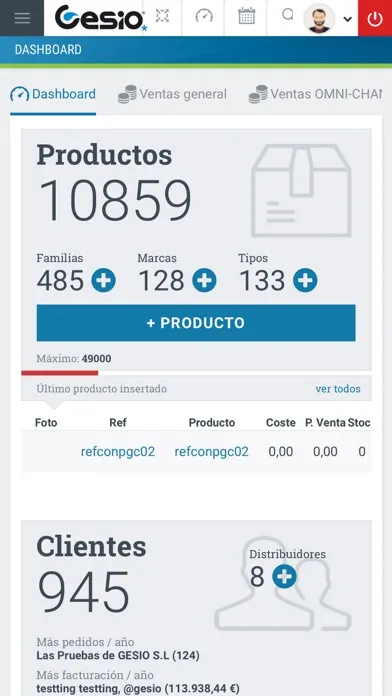Image resolution: width=392 pixels, height=696 pixels.
Task: Click the red product usage progress bar
Action: (x=60, y=373)
